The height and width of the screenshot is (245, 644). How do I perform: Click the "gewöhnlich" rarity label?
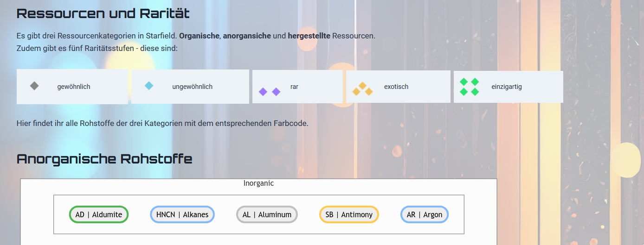coord(74,87)
